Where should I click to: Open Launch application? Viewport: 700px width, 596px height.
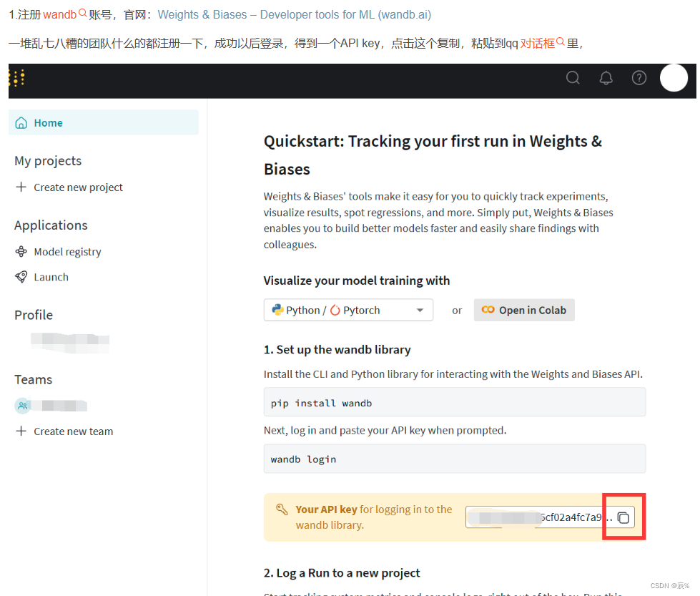pyautogui.click(x=51, y=277)
